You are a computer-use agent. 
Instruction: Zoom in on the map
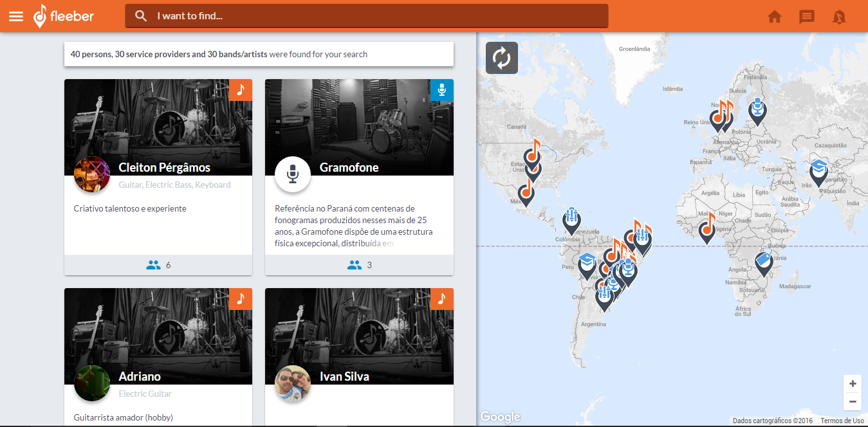tap(853, 384)
